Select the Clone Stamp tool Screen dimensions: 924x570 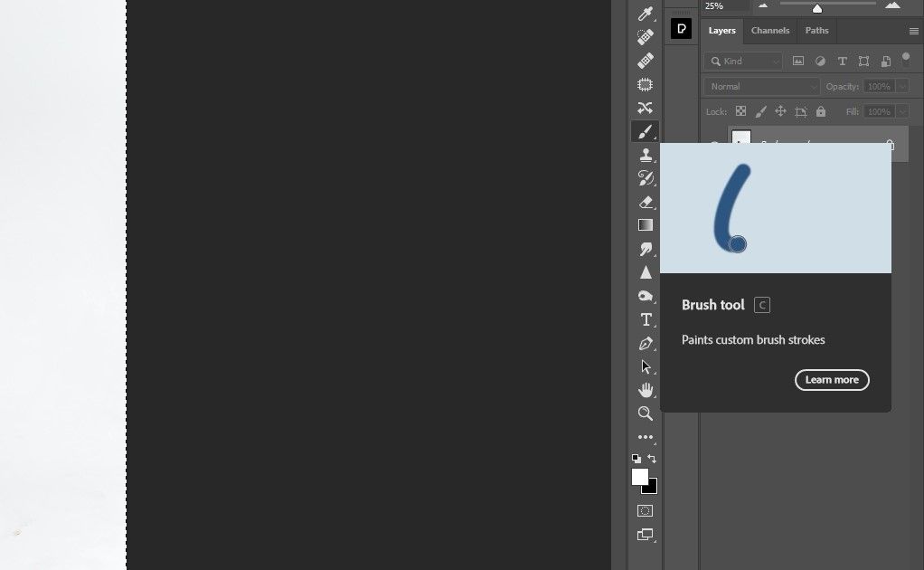(646, 155)
